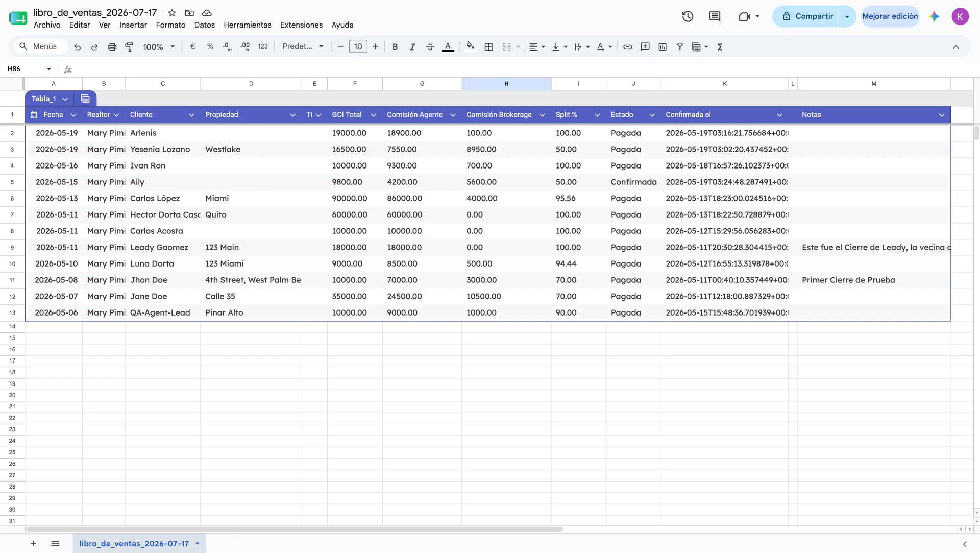Click the Compartir button

(x=806, y=16)
